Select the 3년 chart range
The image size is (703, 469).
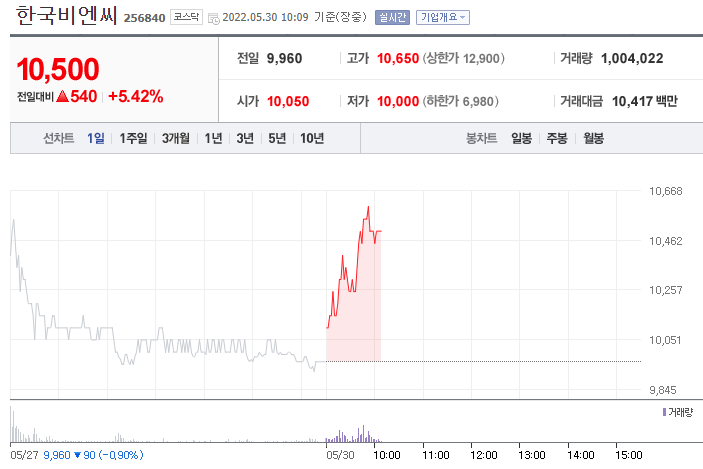click(245, 138)
